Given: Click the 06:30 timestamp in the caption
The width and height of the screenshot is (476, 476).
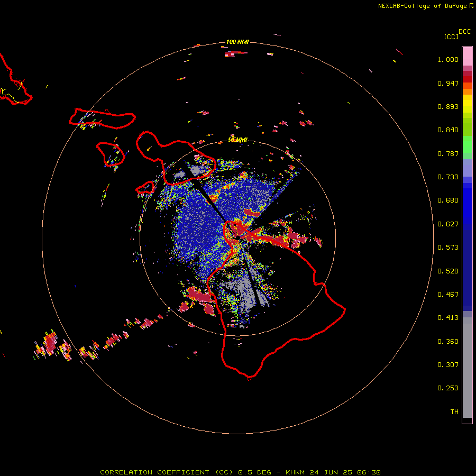Looking at the screenshot, I should (x=369, y=472).
